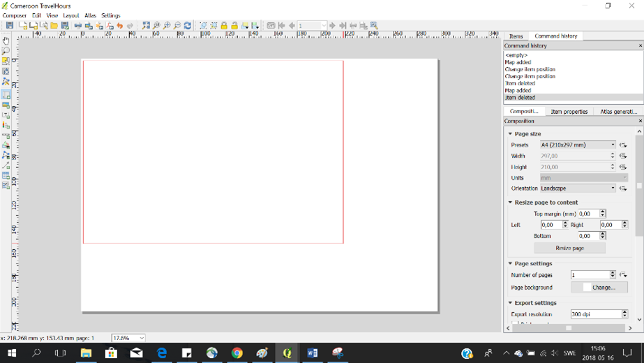Click Add items from template folder icon
644x363 pixels.
pos(54,26)
